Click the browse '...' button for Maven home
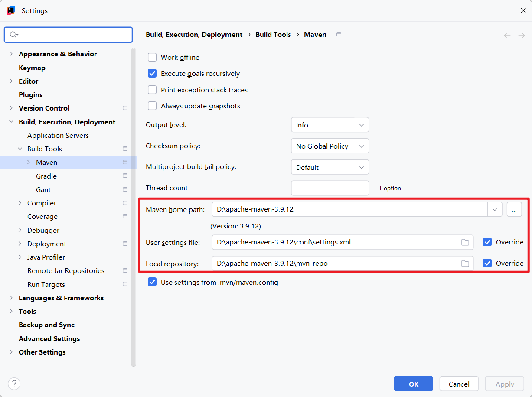532x397 pixels. point(514,209)
